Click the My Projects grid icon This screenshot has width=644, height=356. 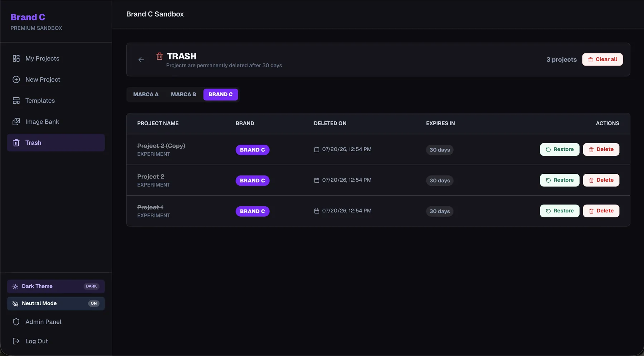[x=16, y=58]
